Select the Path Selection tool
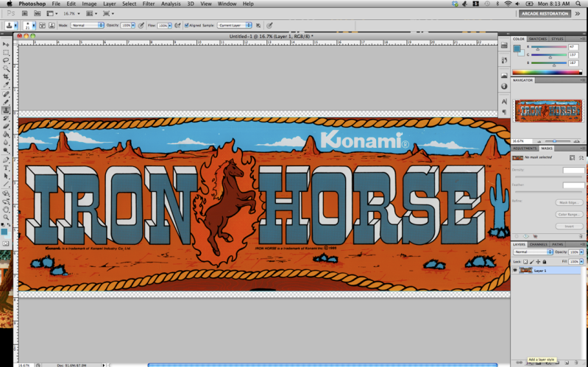 (x=6, y=177)
